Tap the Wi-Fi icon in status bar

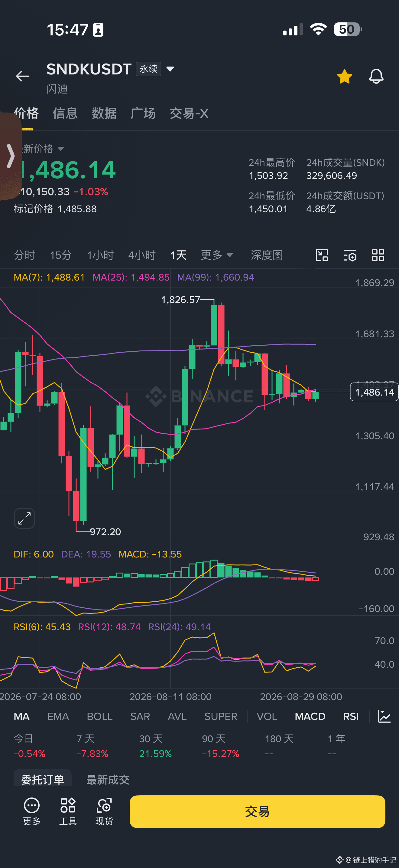tap(318, 29)
